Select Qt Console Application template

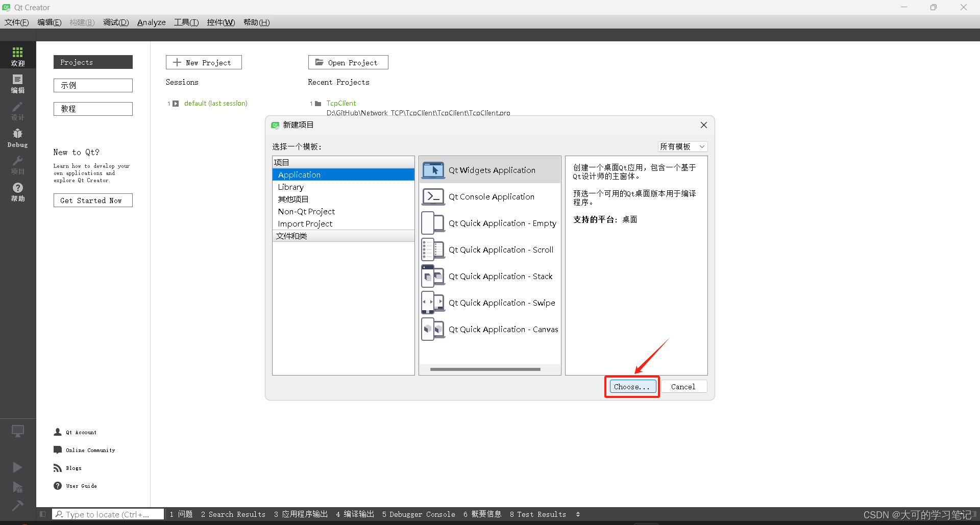[x=490, y=196]
